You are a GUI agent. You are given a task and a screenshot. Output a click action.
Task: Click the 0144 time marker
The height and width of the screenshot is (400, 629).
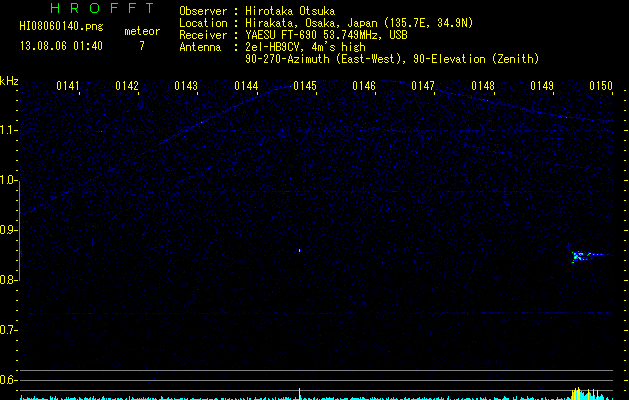point(246,86)
